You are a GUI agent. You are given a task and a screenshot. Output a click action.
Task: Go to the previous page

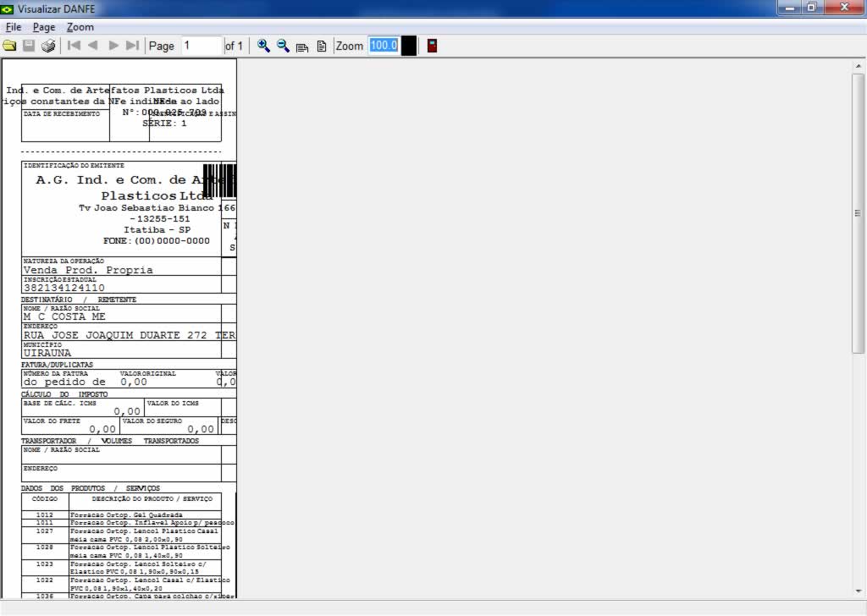click(x=93, y=46)
